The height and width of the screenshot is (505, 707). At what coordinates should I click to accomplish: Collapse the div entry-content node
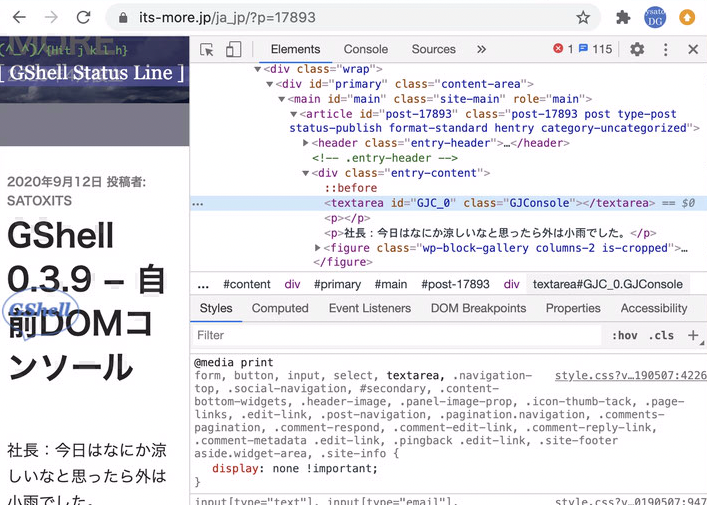click(x=306, y=173)
